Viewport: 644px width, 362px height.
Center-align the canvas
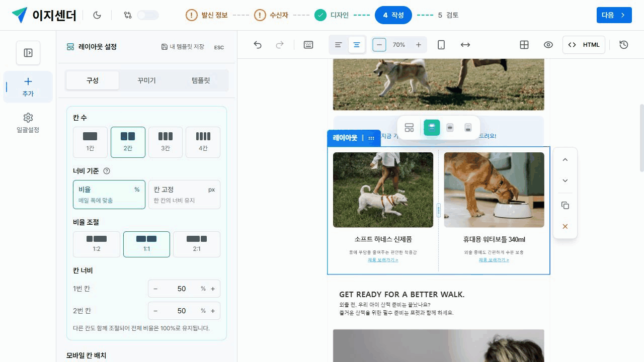point(357,45)
